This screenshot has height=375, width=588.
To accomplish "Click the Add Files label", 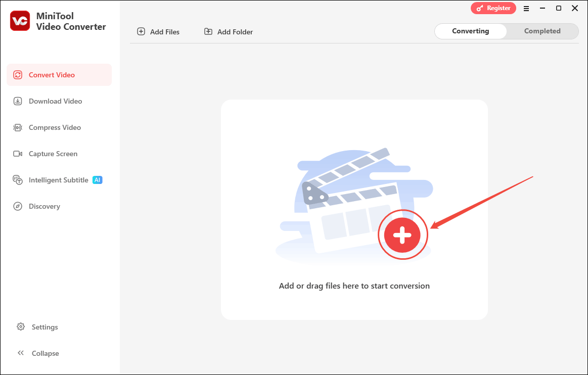I will tap(164, 31).
